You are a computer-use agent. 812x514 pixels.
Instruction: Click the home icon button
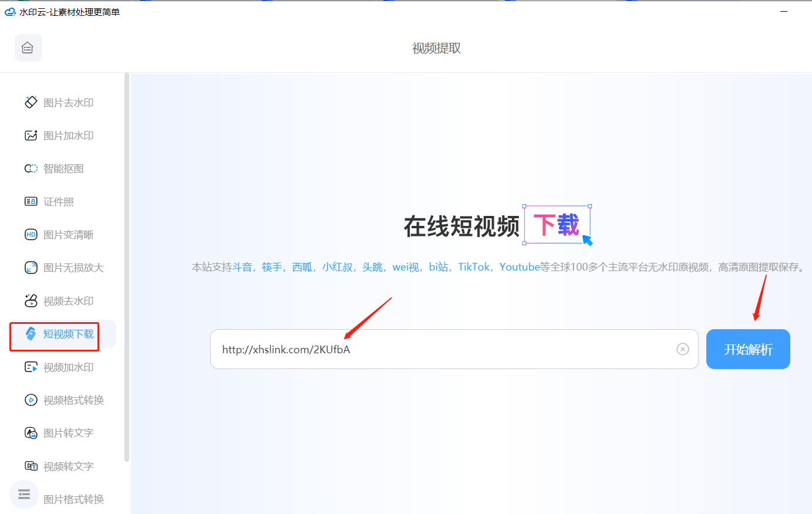click(28, 48)
